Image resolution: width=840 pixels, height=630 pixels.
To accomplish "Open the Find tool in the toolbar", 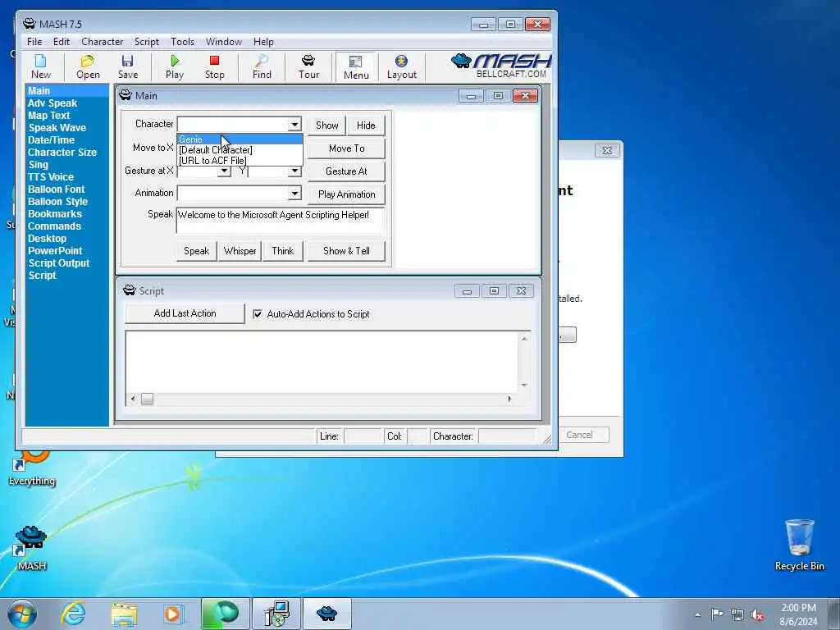I will pos(262,67).
